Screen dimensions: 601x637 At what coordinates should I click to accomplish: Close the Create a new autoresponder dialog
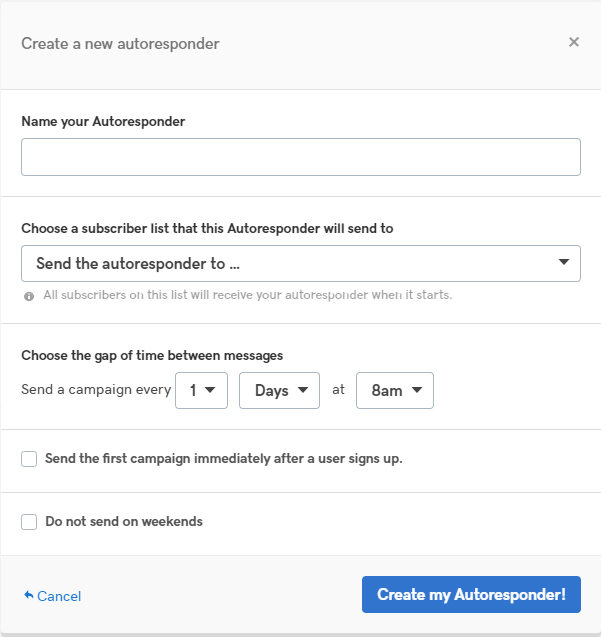click(573, 42)
